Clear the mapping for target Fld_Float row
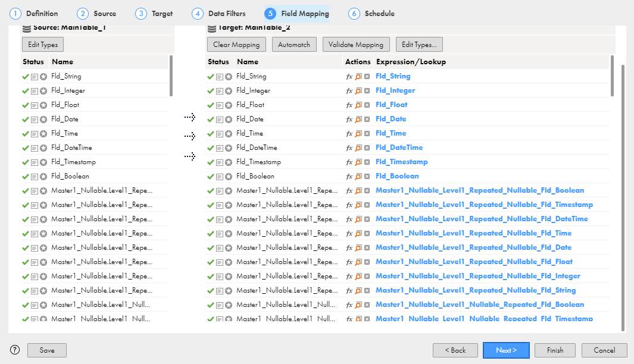 click(x=367, y=105)
